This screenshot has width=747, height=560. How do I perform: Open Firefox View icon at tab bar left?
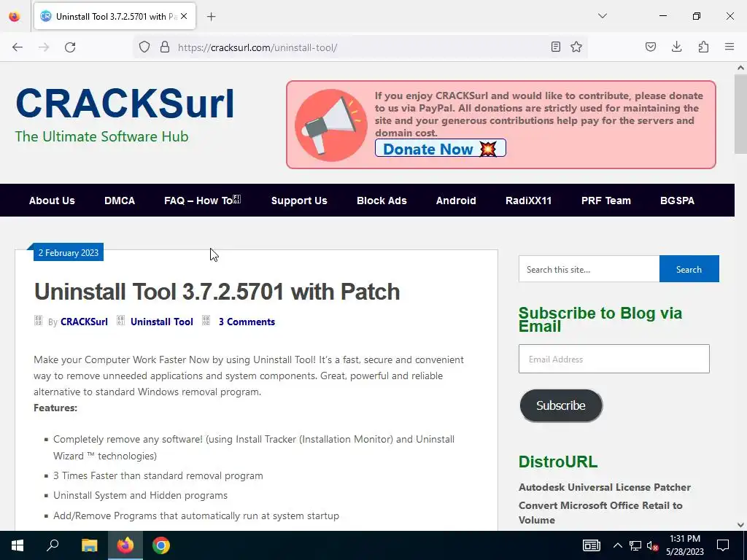(x=15, y=16)
